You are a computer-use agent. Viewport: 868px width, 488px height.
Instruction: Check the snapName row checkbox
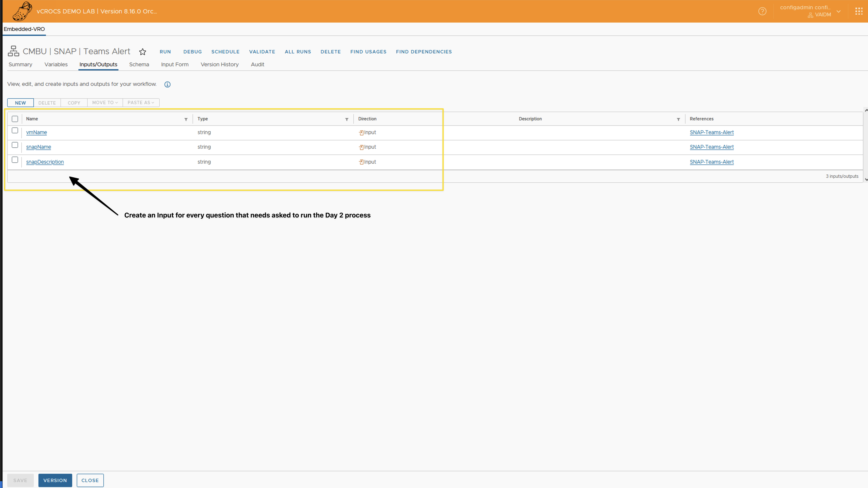(15, 145)
